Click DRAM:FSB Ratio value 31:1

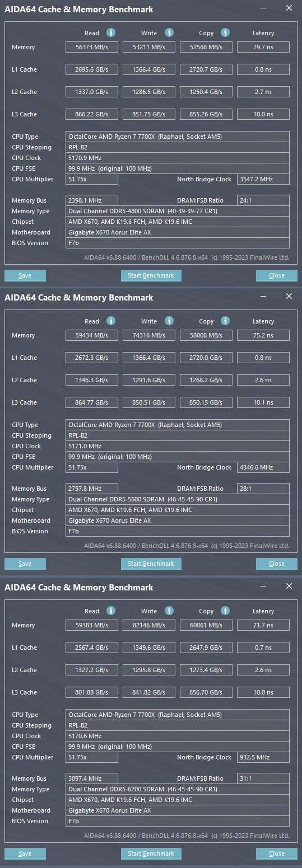tap(263, 778)
